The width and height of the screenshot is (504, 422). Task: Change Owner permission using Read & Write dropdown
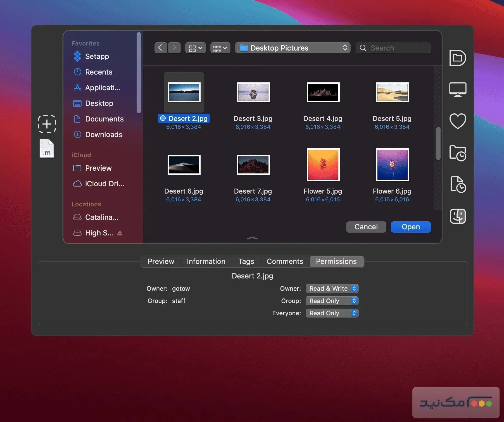(x=332, y=289)
